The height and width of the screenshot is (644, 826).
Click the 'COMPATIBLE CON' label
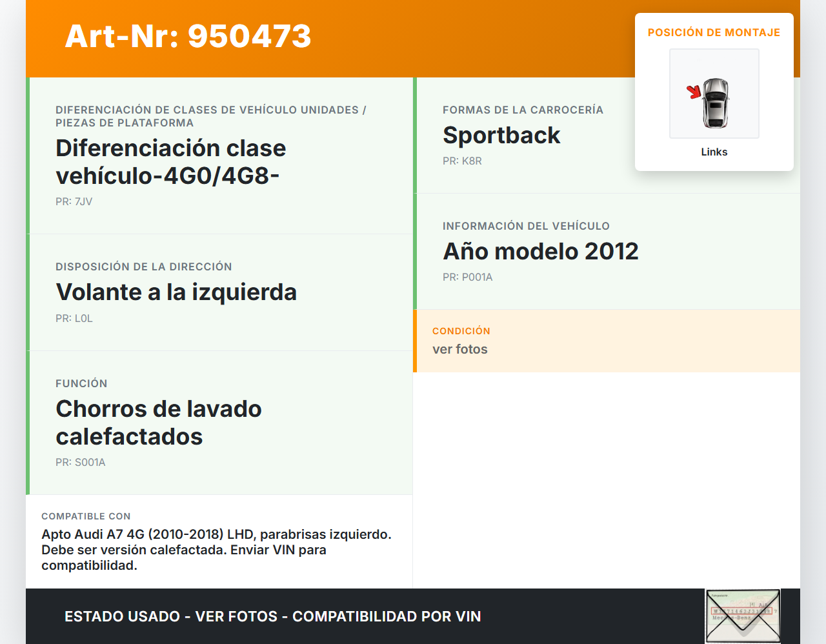[86, 516]
